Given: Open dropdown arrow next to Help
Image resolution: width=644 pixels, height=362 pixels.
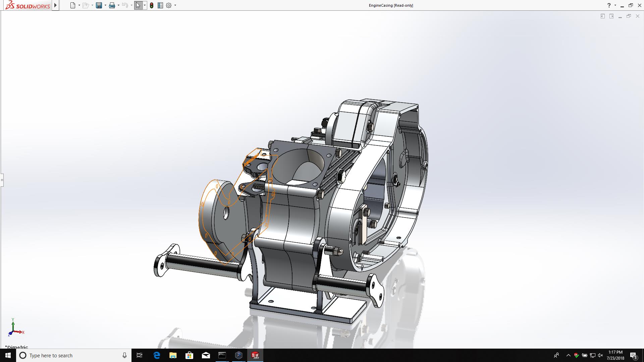Looking at the screenshot, I should [x=615, y=5].
